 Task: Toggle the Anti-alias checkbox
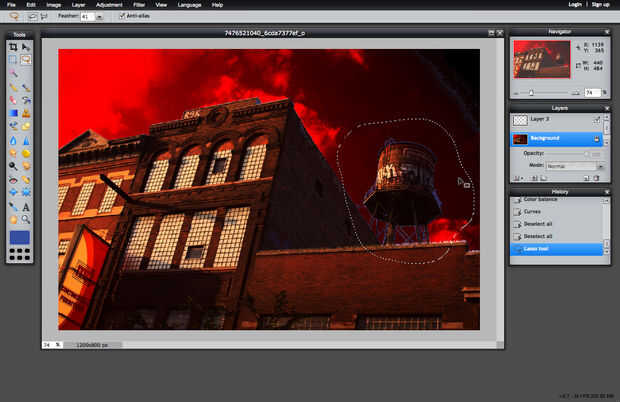click(x=122, y=16)
